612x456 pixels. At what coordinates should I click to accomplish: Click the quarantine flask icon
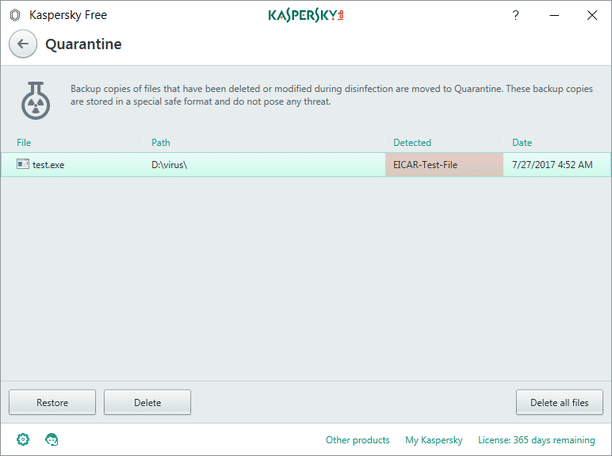[36, 101]
